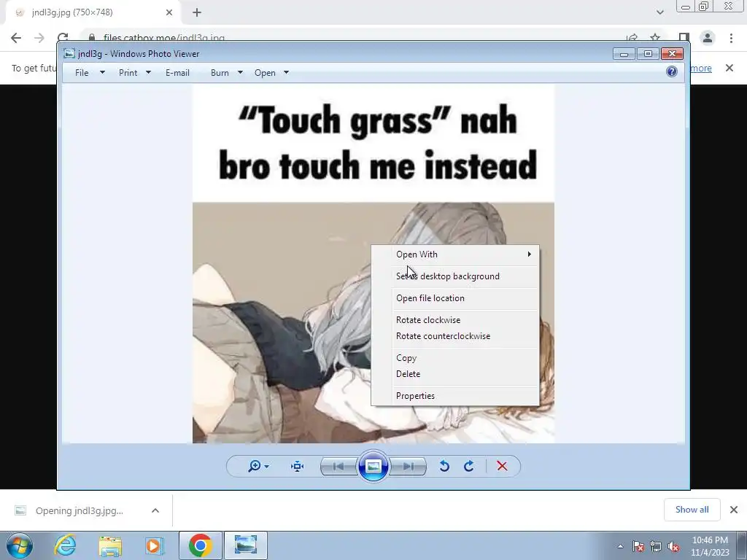The height and width of the screenshot is (560, 747).
Task: Close the jndl3g.jpg Chrome tab
Action: point(169,13)
